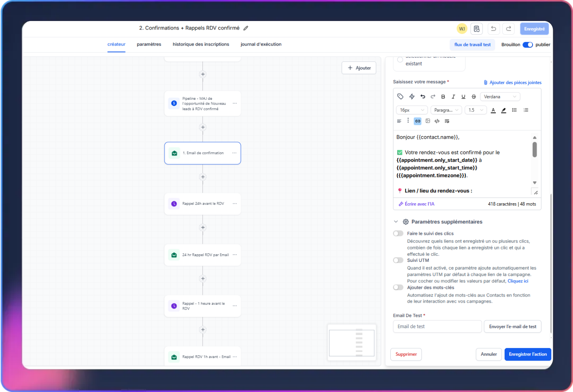The image size is (573, 392).
Task: Collapse the Paramètres supplémentaires section
Action: (396, 222)
